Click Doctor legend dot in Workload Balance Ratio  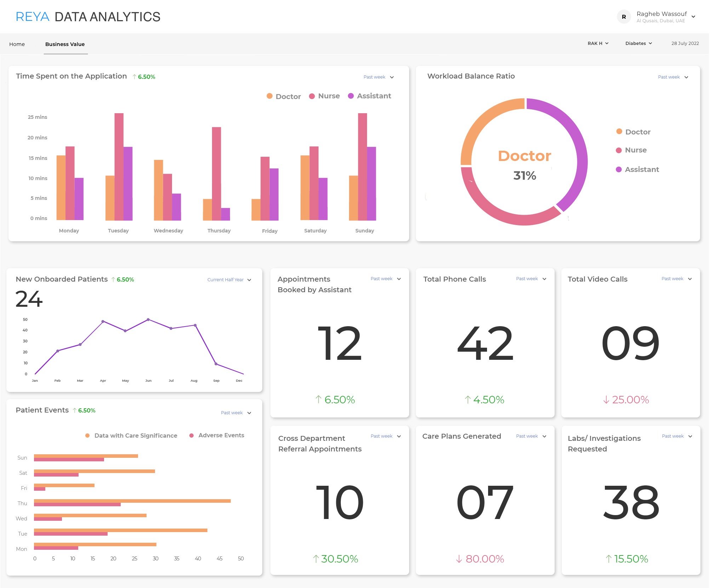point(619,132)
